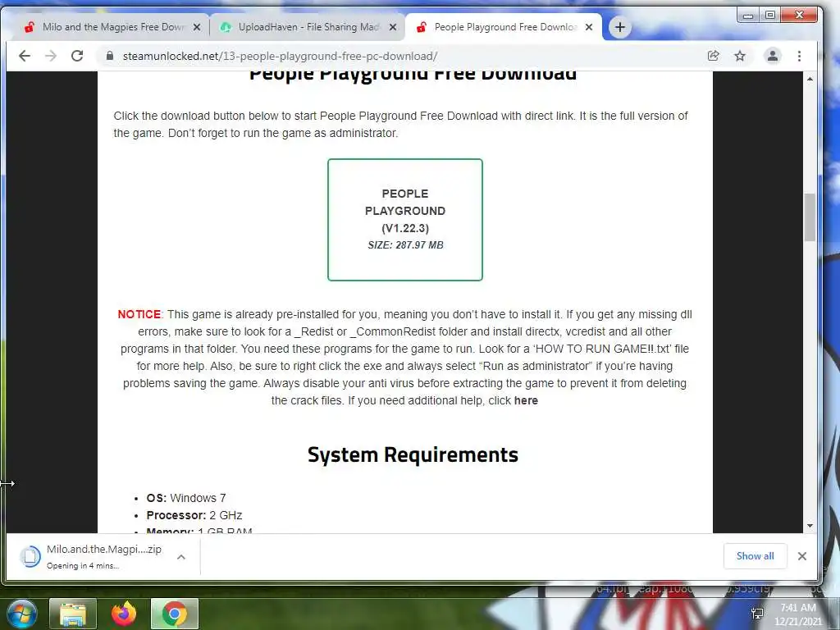Viewport: 840px width, 630px height.
Task: Select the People Playground Free Download tab
Action: [x=504, y=27]
